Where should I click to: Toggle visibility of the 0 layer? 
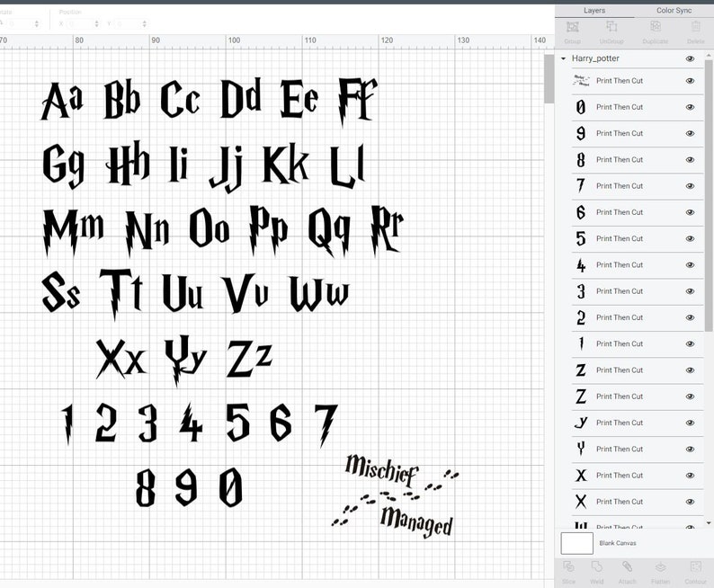pos(690,107)
